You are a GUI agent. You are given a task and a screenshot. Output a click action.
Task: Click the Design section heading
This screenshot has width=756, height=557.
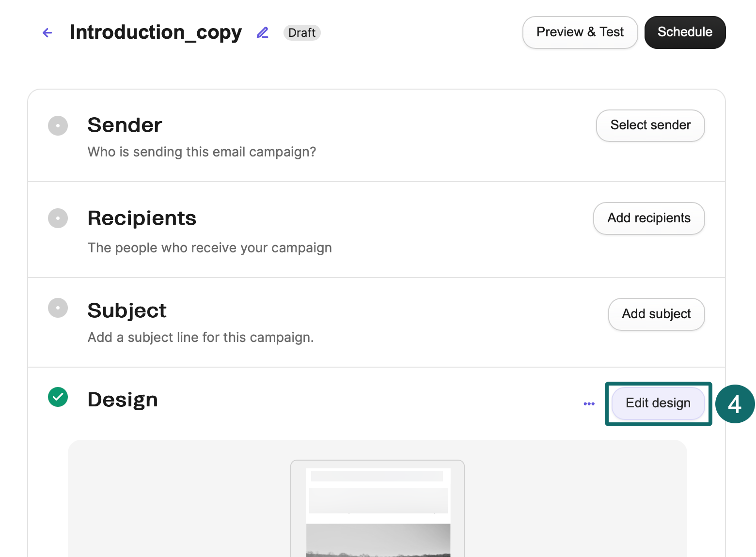(123, 400)
